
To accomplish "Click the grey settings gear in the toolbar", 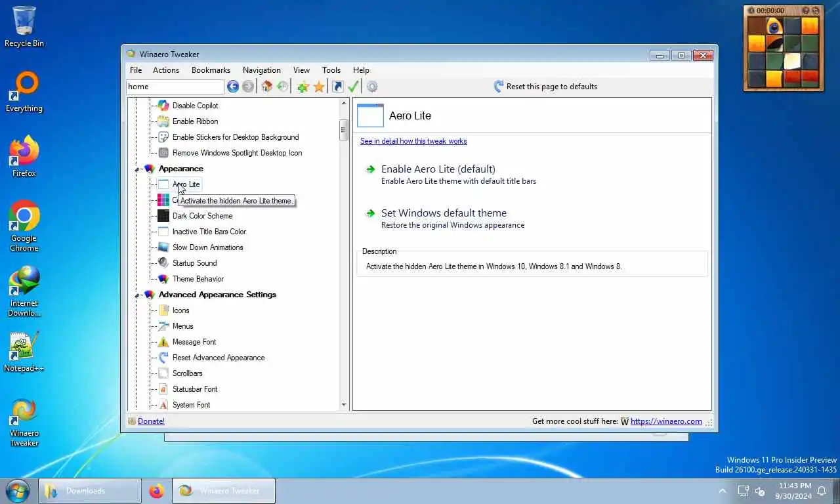I will coord(372,87).
